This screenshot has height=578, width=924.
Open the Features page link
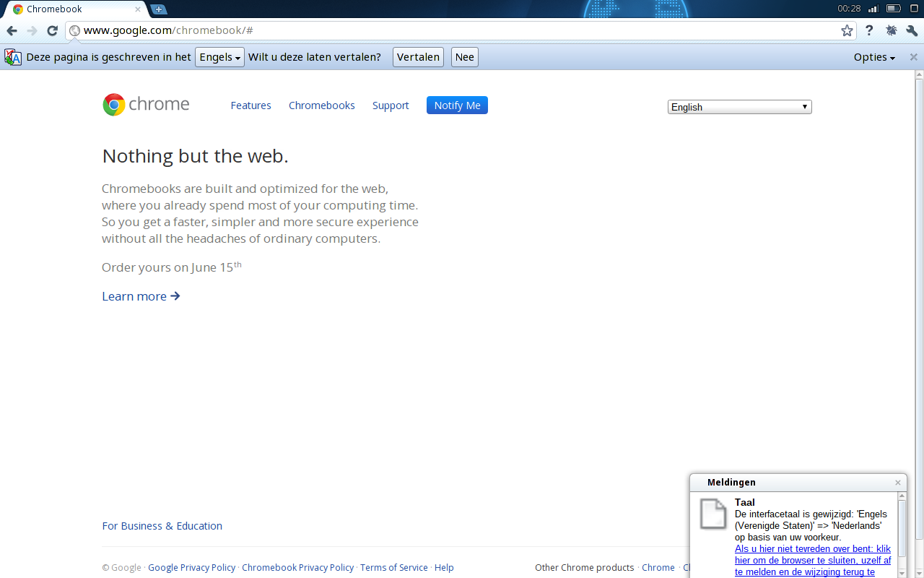[x=250, y=105]
